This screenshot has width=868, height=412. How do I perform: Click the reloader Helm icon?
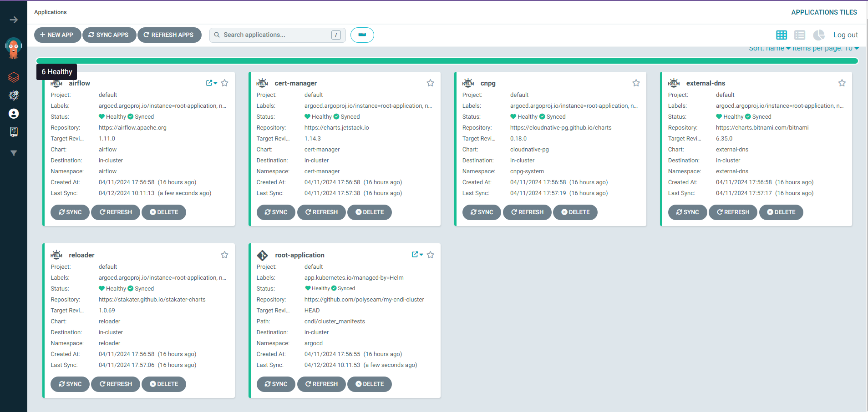(x=56, y=255)
